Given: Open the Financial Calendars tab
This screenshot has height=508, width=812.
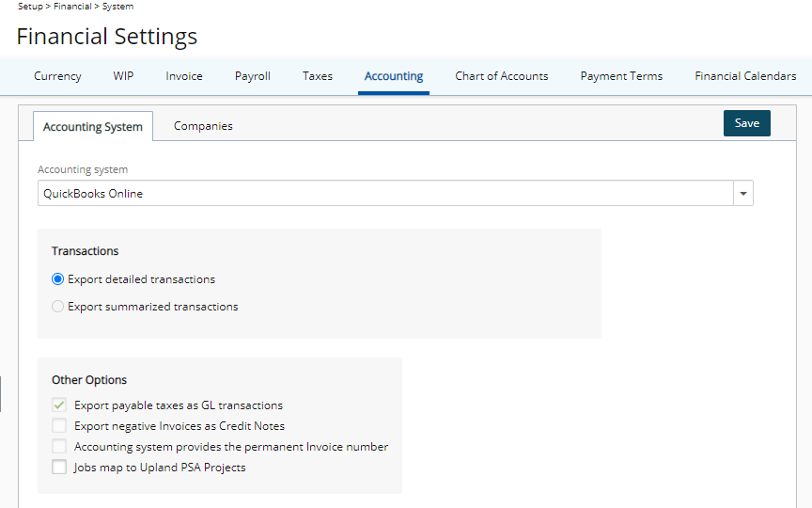Looking at the screenshot, I should click(745, 76).
